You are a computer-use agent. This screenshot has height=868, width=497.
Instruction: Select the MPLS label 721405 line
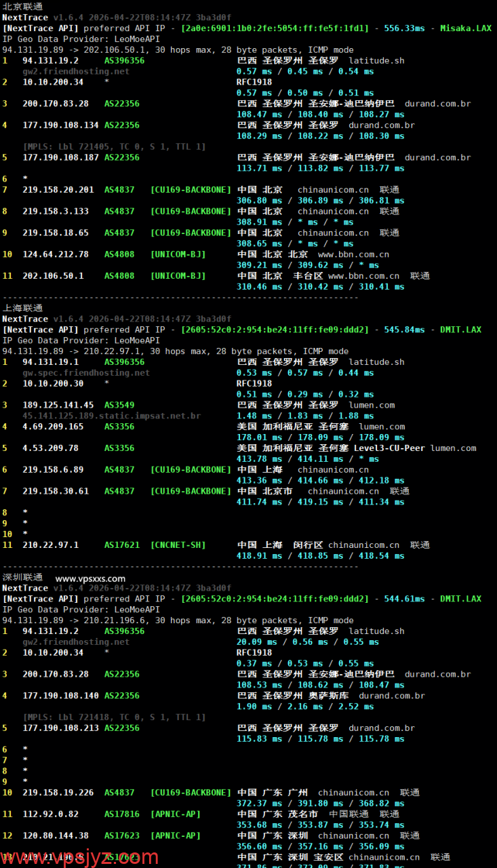pos(114,146)
